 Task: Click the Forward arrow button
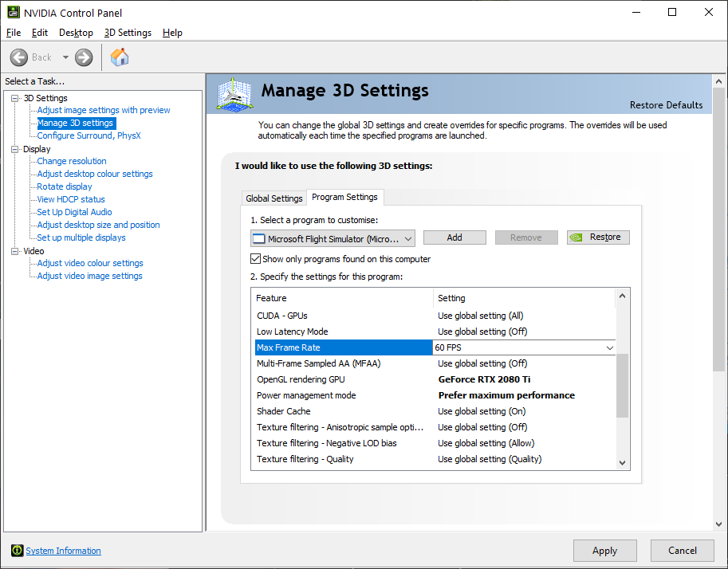tap(84, 57)
